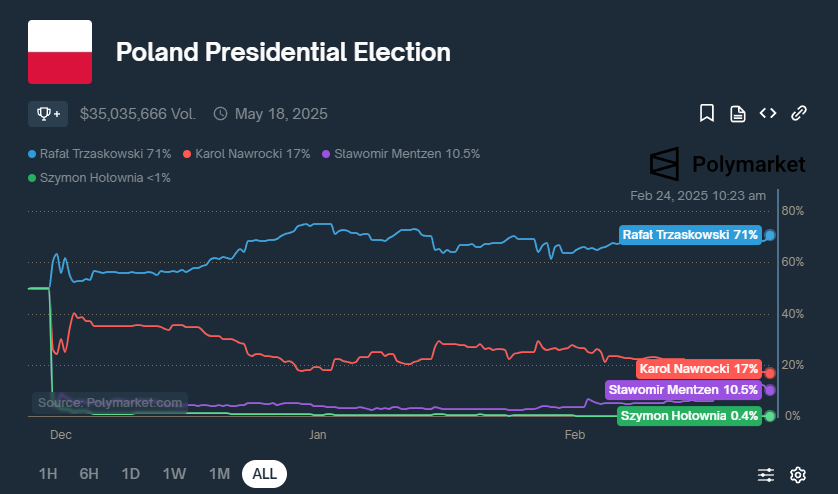Select the 6H time range
Viewport: 838px width, 494px height.
click(x=89, y=474)
